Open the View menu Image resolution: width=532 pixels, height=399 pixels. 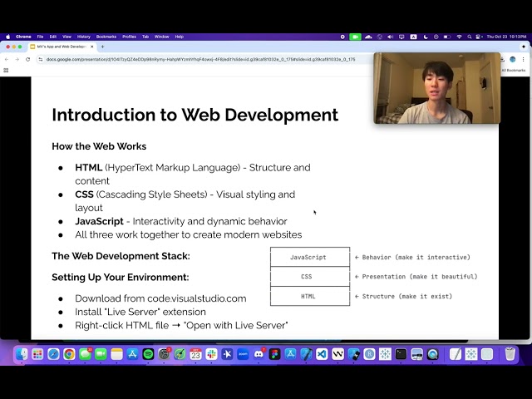(x=66, y=37)
